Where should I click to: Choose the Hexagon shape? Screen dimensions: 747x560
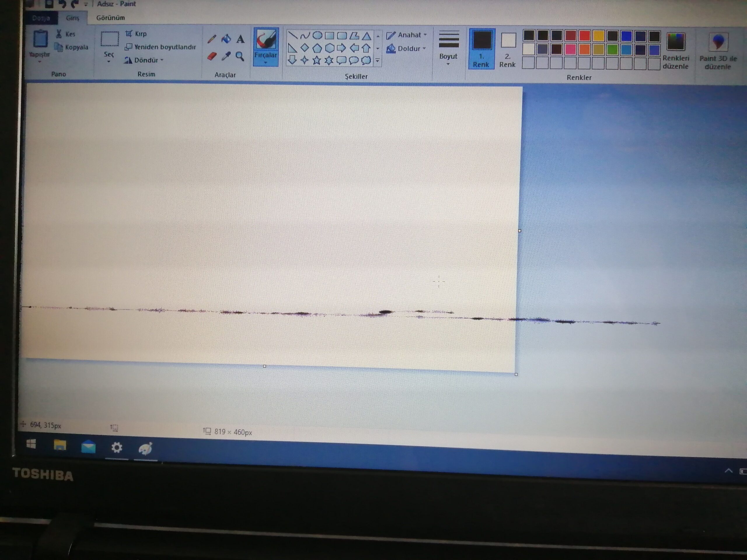tap(329, 48)
